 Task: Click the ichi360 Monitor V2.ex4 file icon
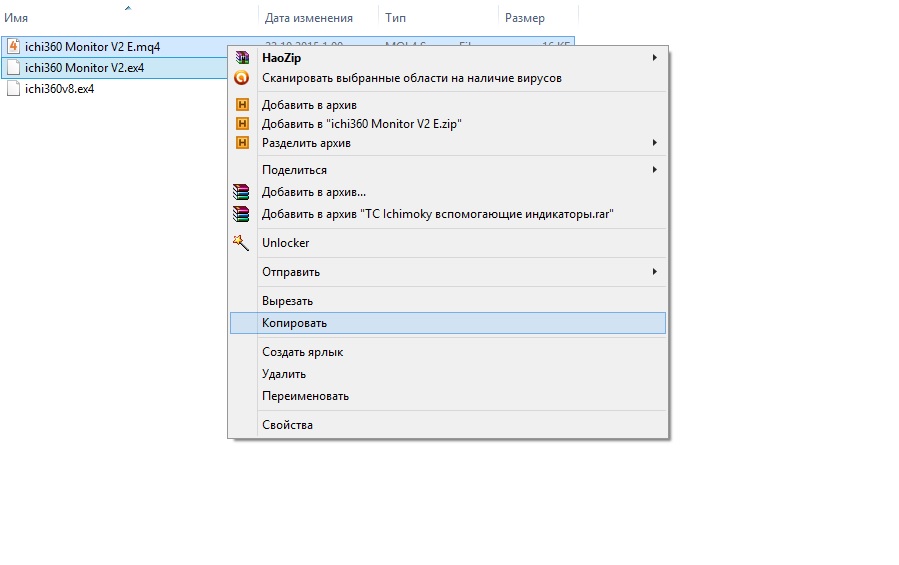click(14, 68)
